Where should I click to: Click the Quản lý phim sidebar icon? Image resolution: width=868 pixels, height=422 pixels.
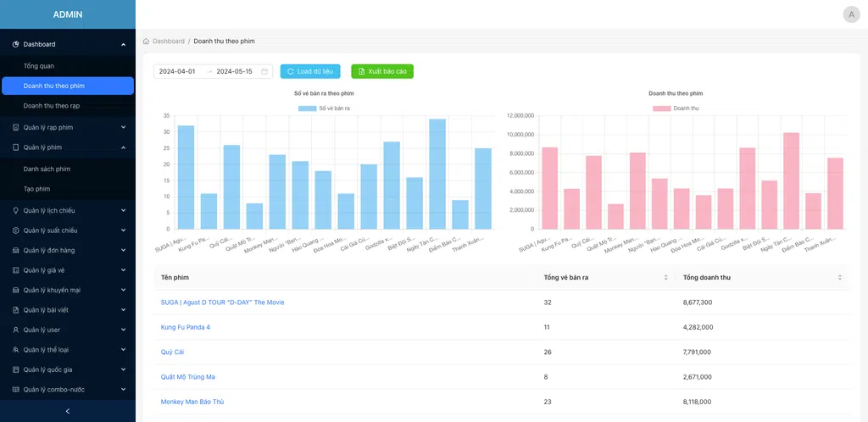pos(15,147)
